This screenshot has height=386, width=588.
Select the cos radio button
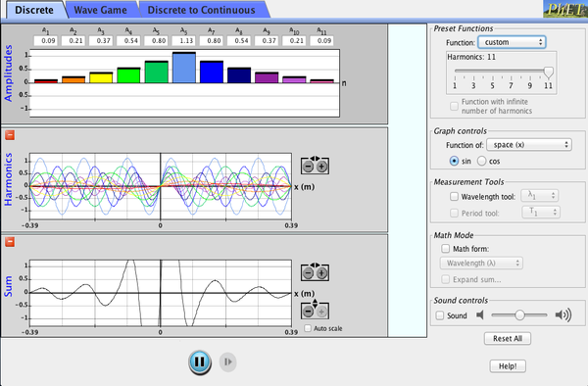(x=481, y=161)
